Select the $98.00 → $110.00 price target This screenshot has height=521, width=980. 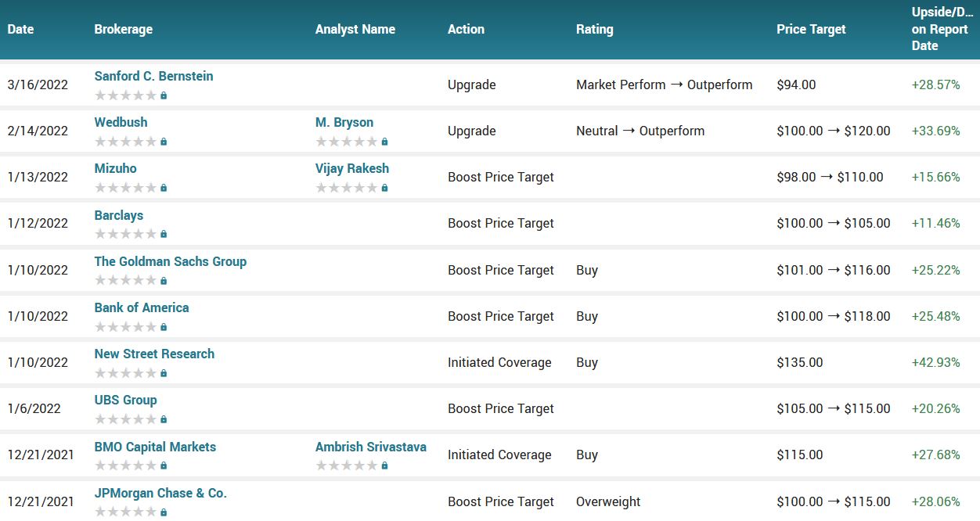click(x=830, y=177)
